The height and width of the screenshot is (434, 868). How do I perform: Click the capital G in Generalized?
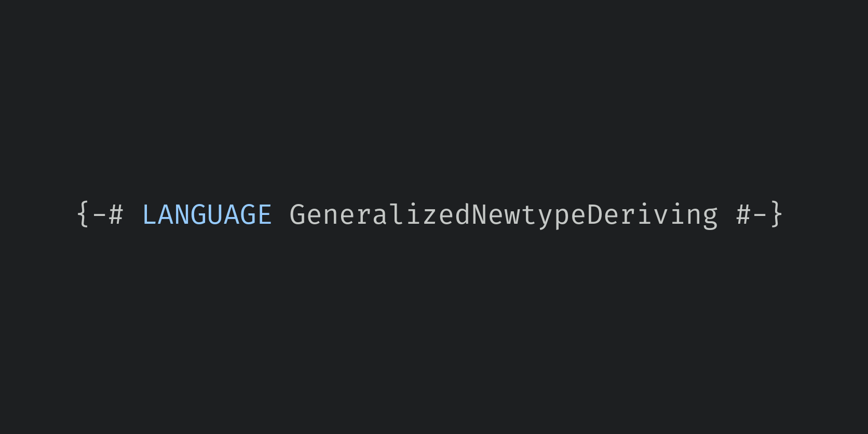pyautogui.click(x=297, y=214)
